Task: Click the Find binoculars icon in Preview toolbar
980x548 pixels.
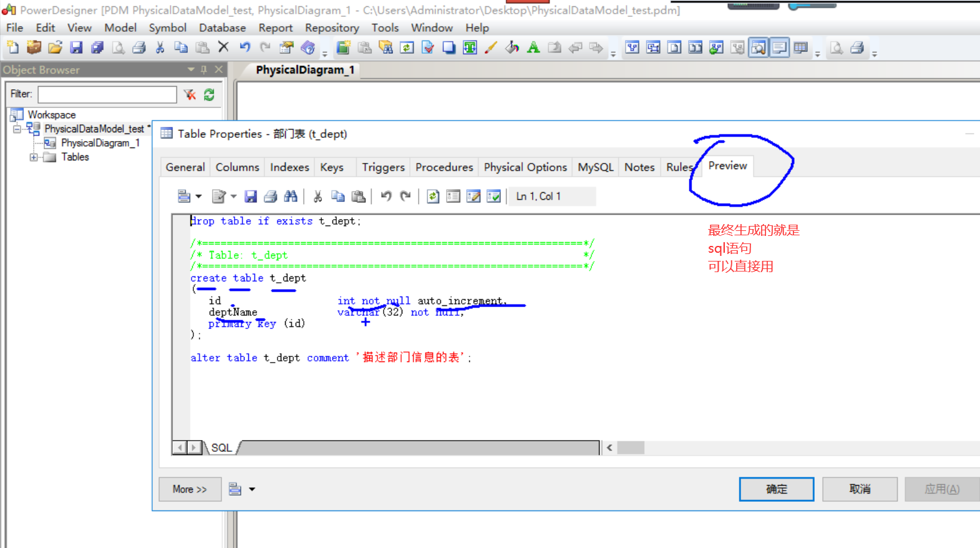Action: point(291,197)
